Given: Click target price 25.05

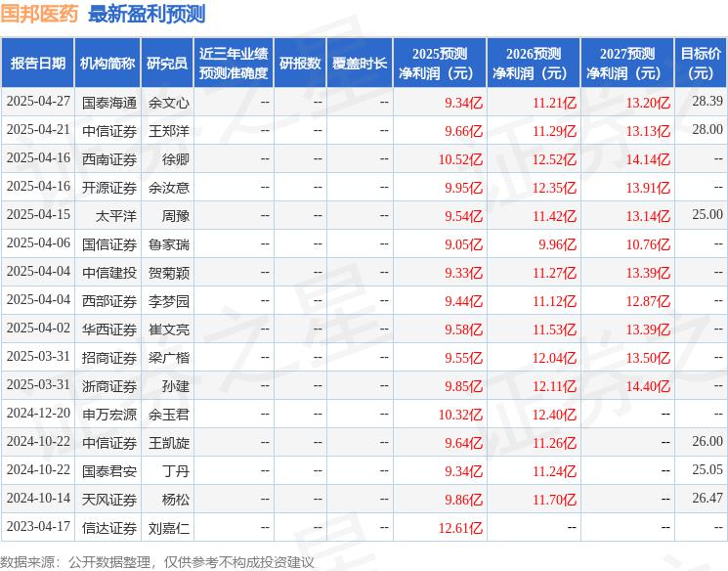Looking at the screenshot, I should coord(707,469).
